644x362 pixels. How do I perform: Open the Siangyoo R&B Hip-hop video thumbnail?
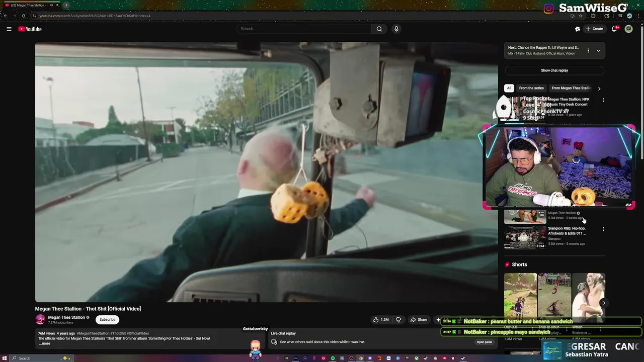click(525, 237)
